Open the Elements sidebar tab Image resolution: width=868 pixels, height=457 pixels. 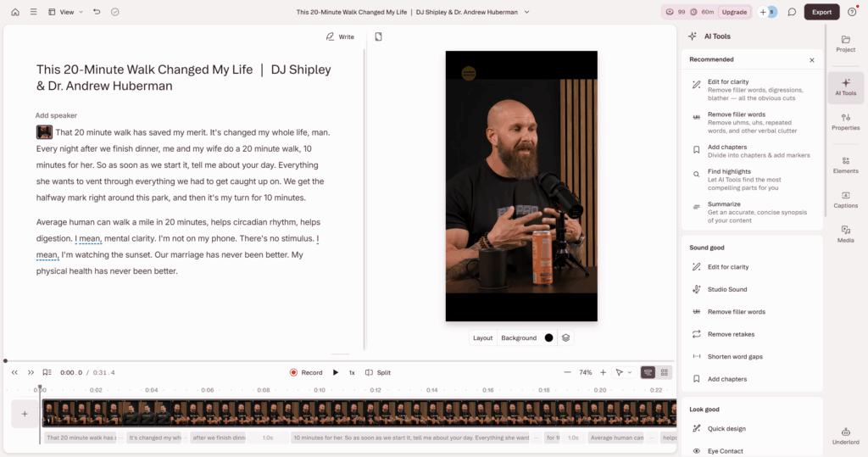click(845, 165)
